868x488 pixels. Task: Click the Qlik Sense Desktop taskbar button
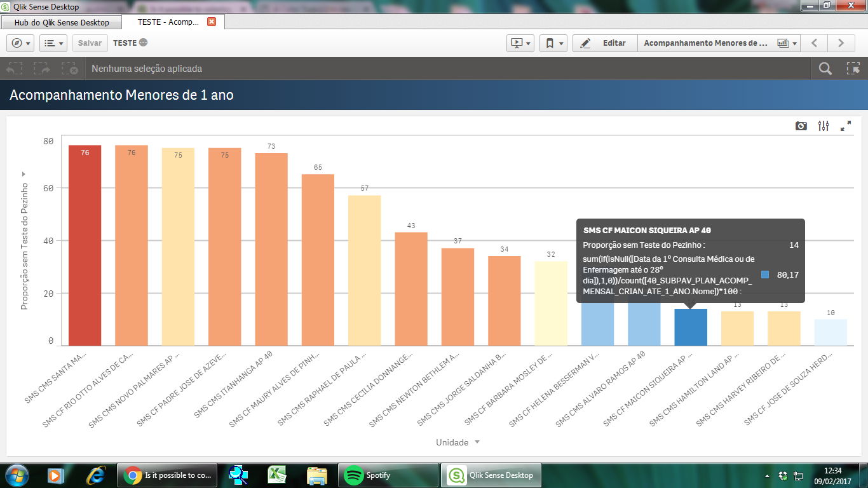point(492,475)
